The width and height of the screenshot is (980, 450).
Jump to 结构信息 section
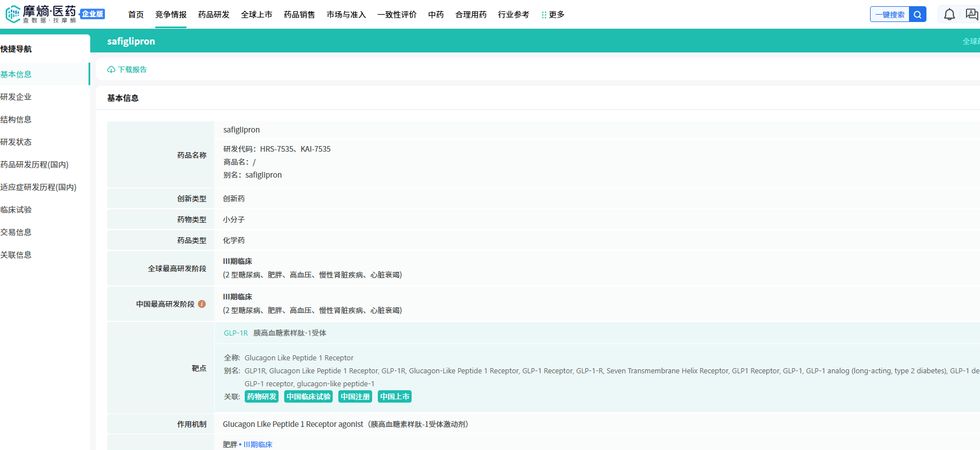coord(16,119)
